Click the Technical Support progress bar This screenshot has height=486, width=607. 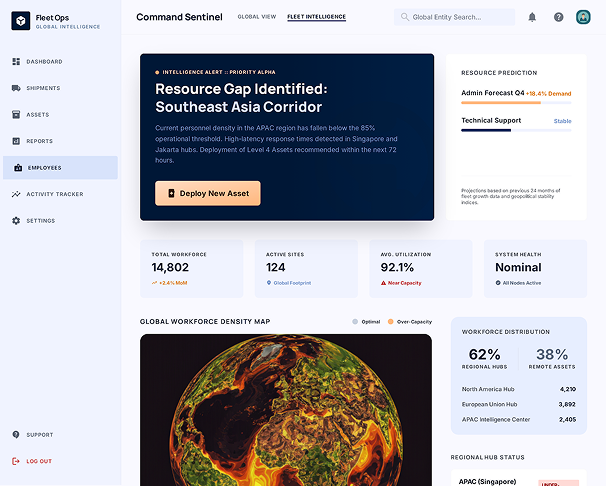[x=516, y=131]
